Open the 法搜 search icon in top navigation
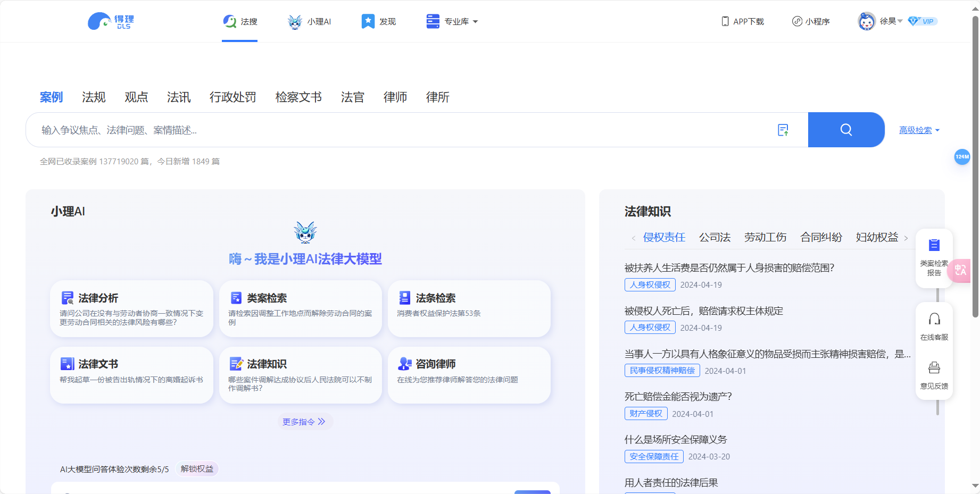 tap(230, 21)
